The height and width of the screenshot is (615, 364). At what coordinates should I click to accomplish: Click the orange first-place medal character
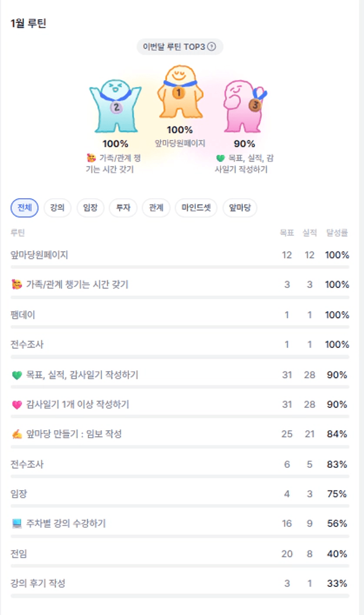tap(179, 93)
